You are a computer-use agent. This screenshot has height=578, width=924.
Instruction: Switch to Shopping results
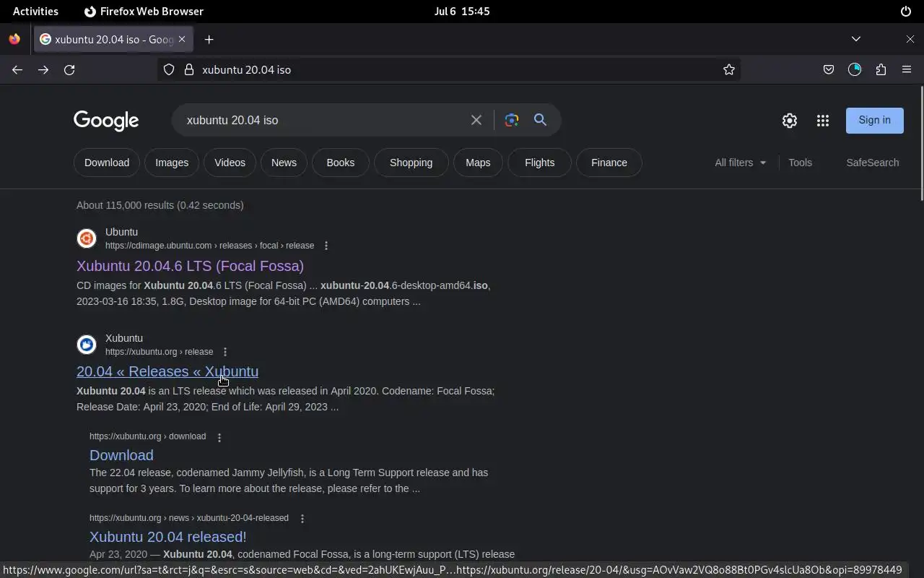[x=411, y=163]
